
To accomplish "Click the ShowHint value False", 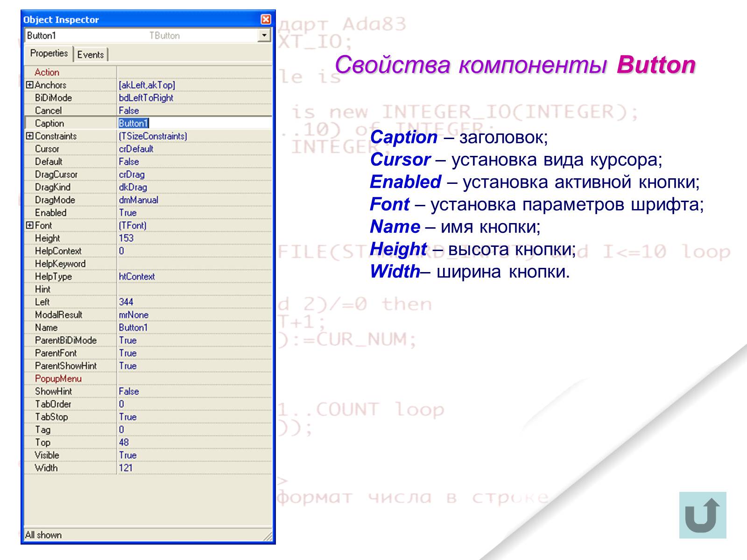I will (129, 391).
